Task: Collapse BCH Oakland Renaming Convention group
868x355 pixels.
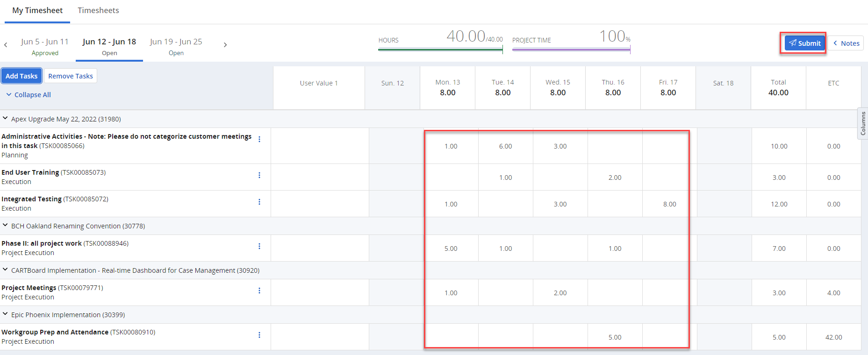Action: 5,226
